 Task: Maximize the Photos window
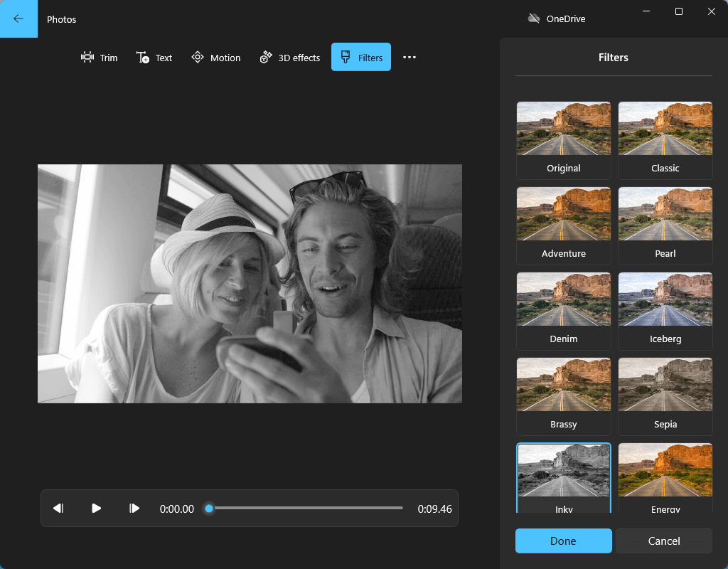[x=678, y=11]
